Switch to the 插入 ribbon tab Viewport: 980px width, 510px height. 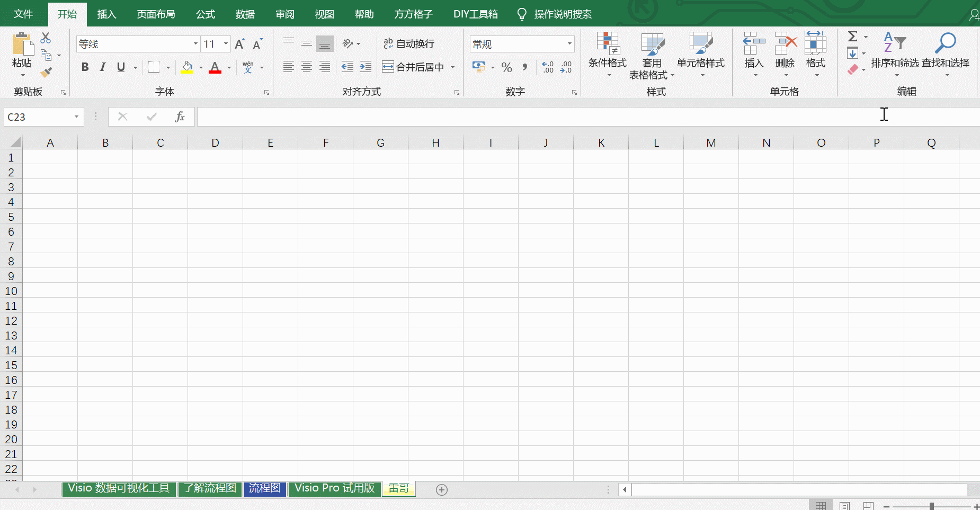[106, 14]
